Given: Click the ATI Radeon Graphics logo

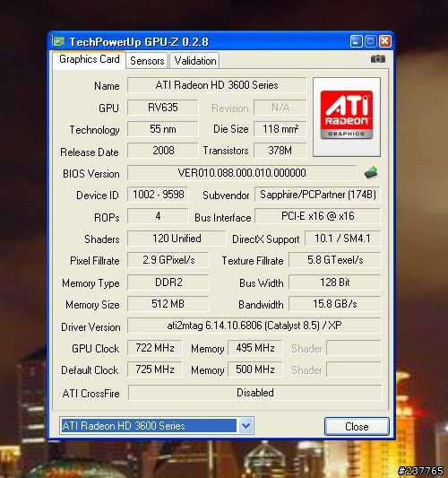Looking at the screenshot, I should pos(347,117).
